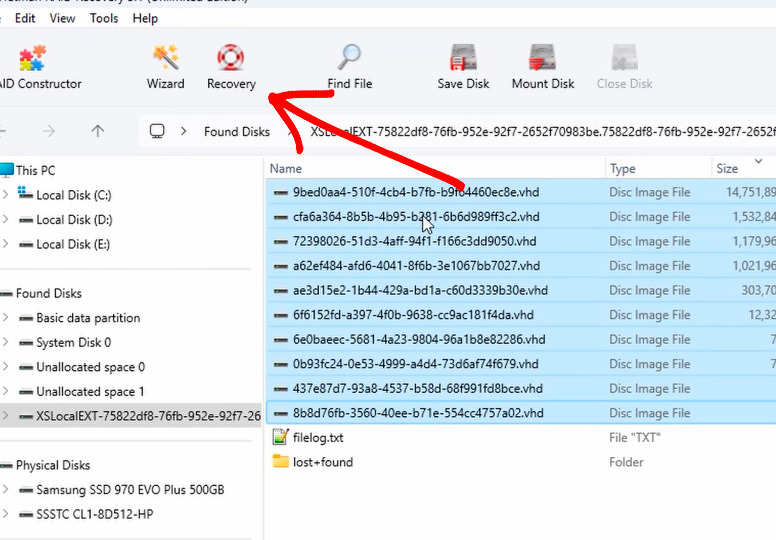Click the Samsung SSD 970 EVO disk icon
The image size is (776, 540).
click(26, 490)
